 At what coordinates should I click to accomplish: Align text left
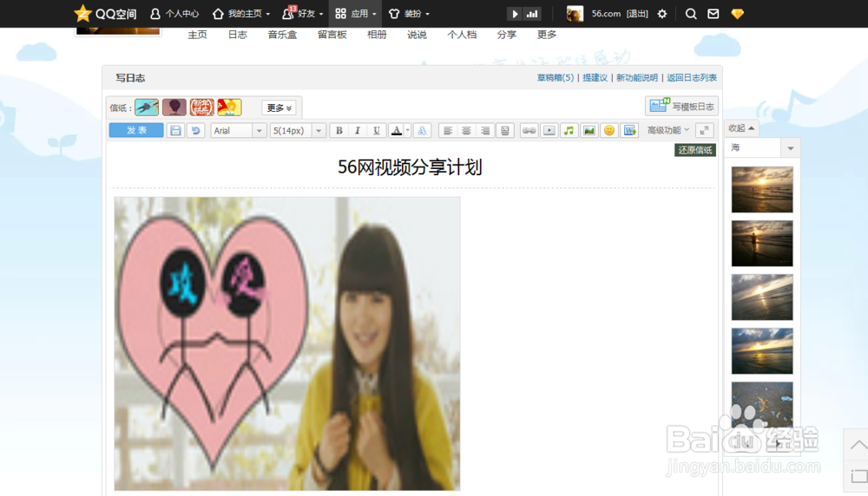click(x=447, y=130)
